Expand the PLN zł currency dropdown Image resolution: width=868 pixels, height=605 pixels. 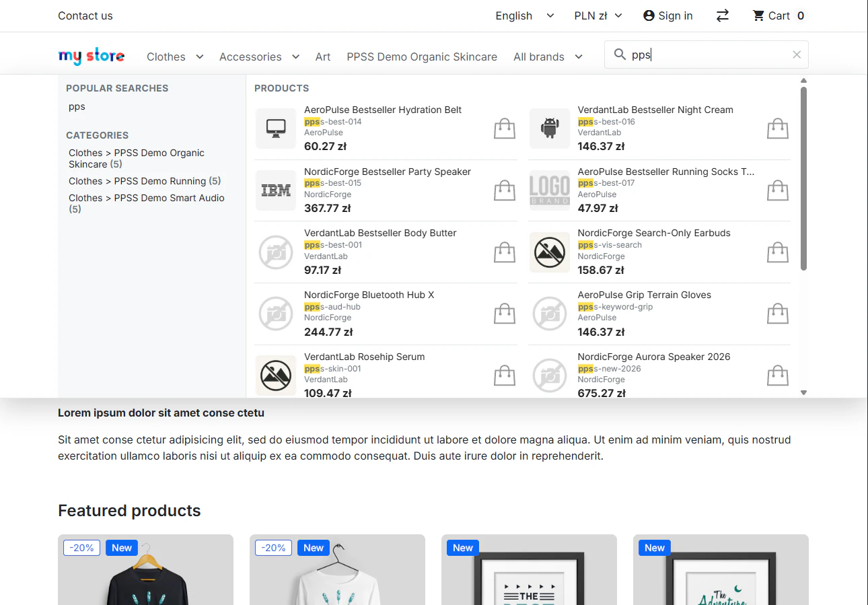[x=598, y=15]
